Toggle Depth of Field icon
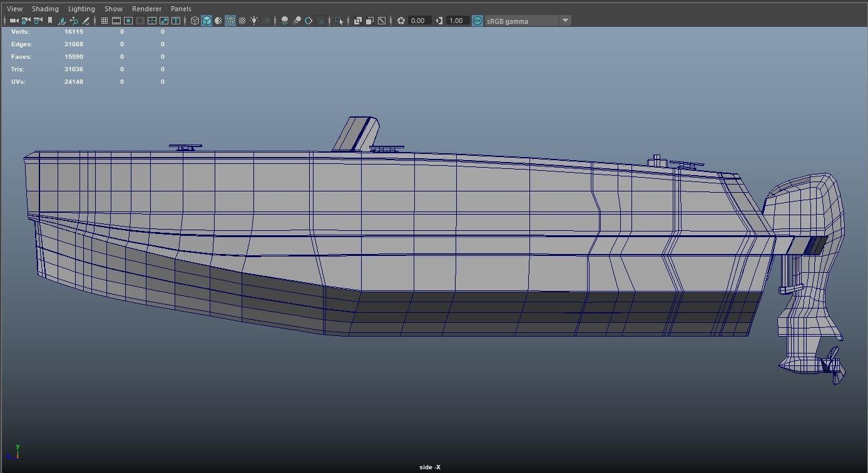This screenshot has height=473, width=868. click(x=320, y=21)
